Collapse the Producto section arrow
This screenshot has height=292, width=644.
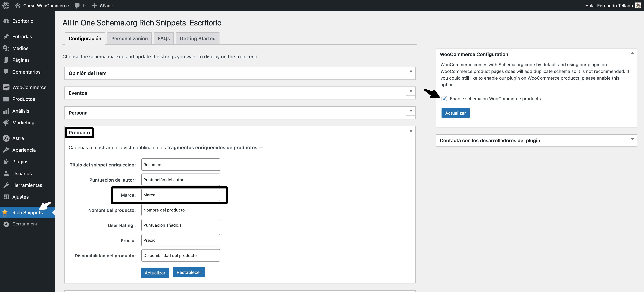[x=411, y=131]
